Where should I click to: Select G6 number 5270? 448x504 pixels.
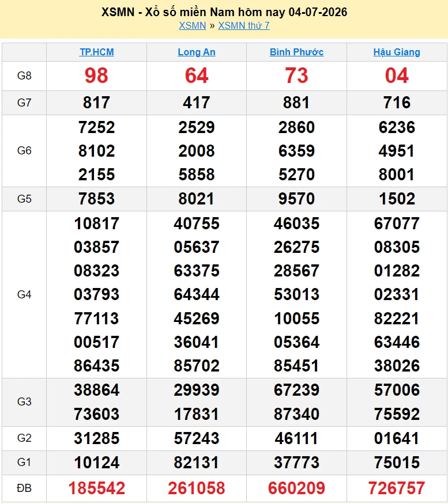pyautogui.click(x=296, y=175)
